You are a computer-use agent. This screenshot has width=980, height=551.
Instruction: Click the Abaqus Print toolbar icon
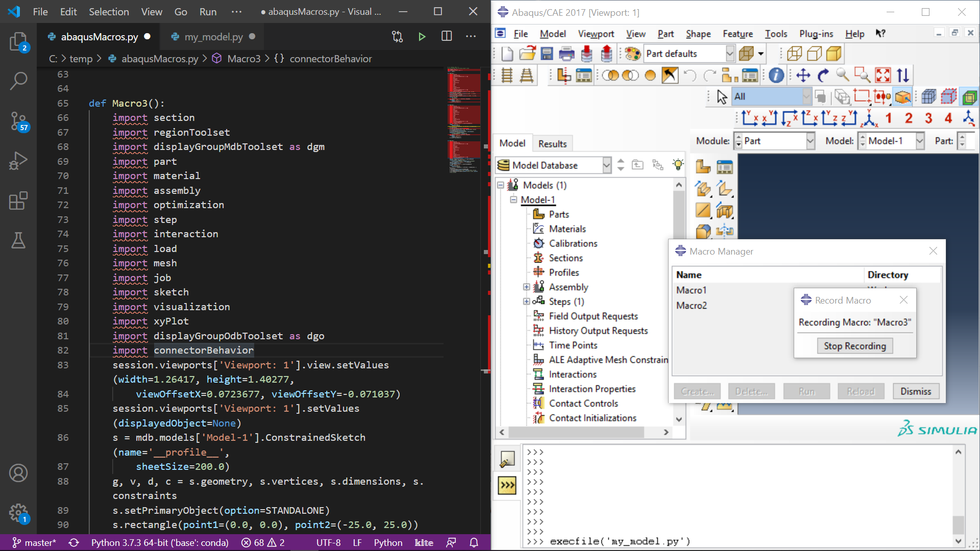567,54
